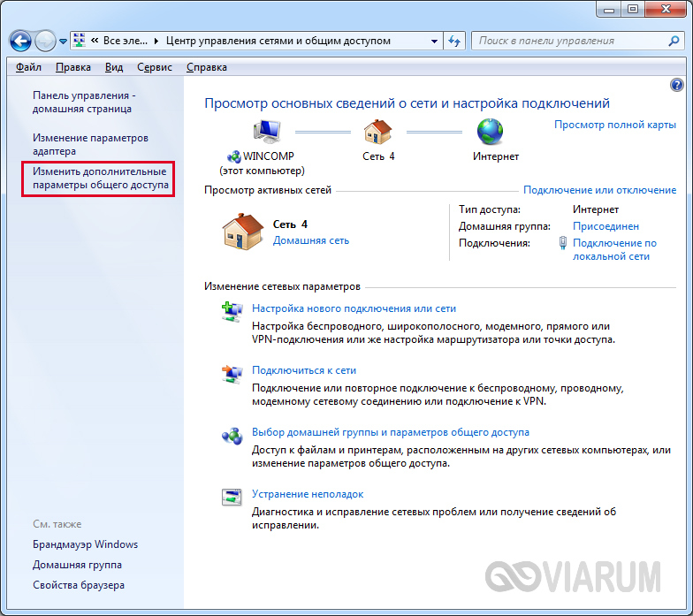Click the house icon for Сеть 4 in the network map
This screenshot has width=693, height=616.
[377, 133]
